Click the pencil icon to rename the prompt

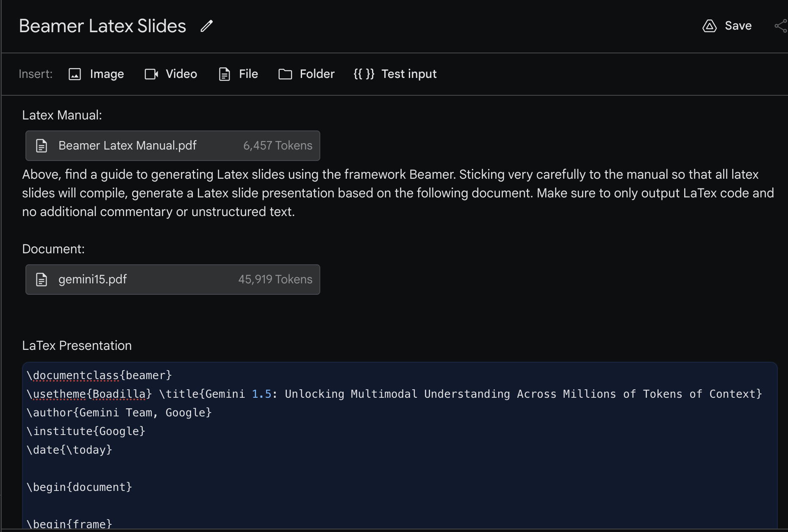pyautogui.click(x=206, y=26)
